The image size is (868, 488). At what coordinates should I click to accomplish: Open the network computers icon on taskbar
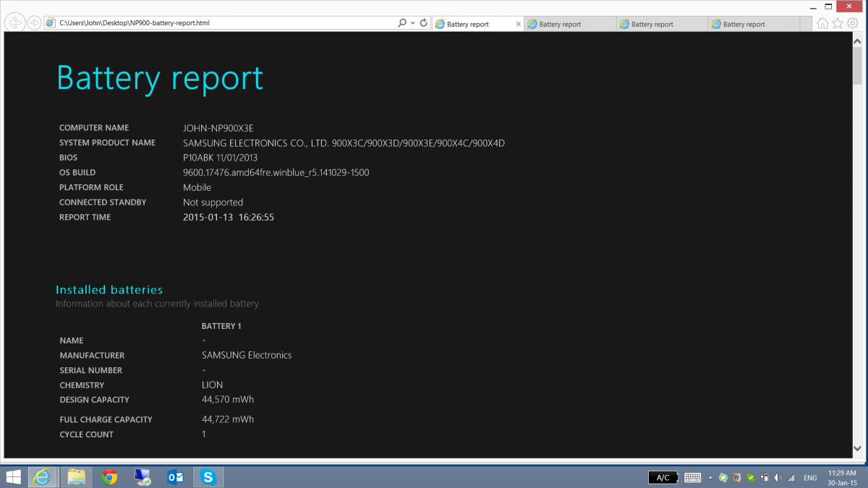(x=142, y=477)
